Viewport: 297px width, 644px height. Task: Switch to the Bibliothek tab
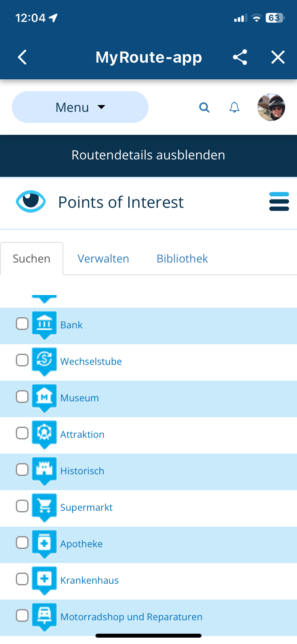182,259
